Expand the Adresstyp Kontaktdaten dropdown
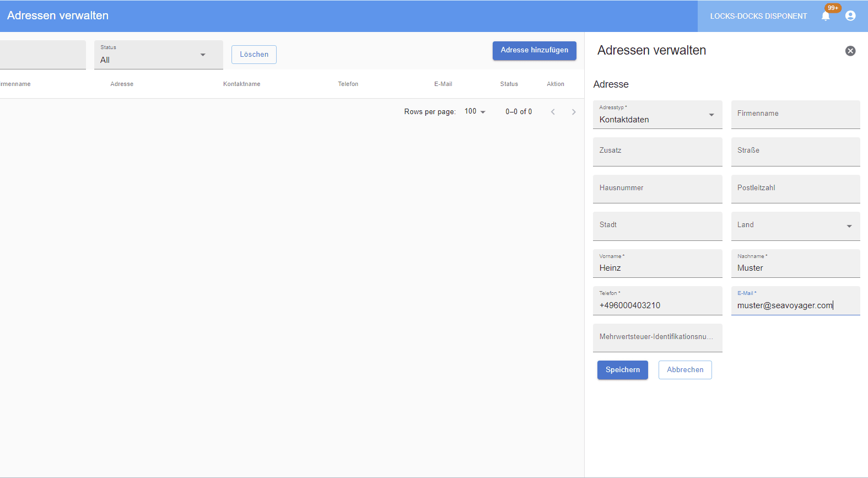Image resolution: width=868 pixels, height=478 pixels. [x=657, y=115]
